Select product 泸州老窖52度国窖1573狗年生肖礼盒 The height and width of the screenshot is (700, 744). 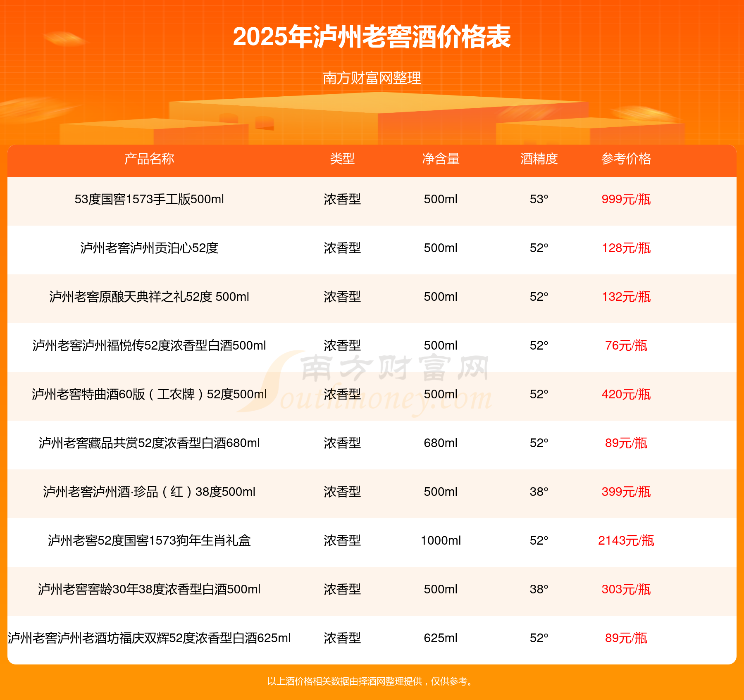pos(149,540)
